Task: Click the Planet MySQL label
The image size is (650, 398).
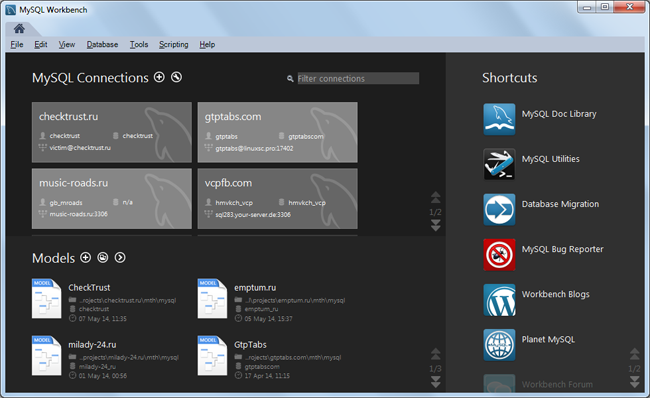Action: click(x=548, y=340)
